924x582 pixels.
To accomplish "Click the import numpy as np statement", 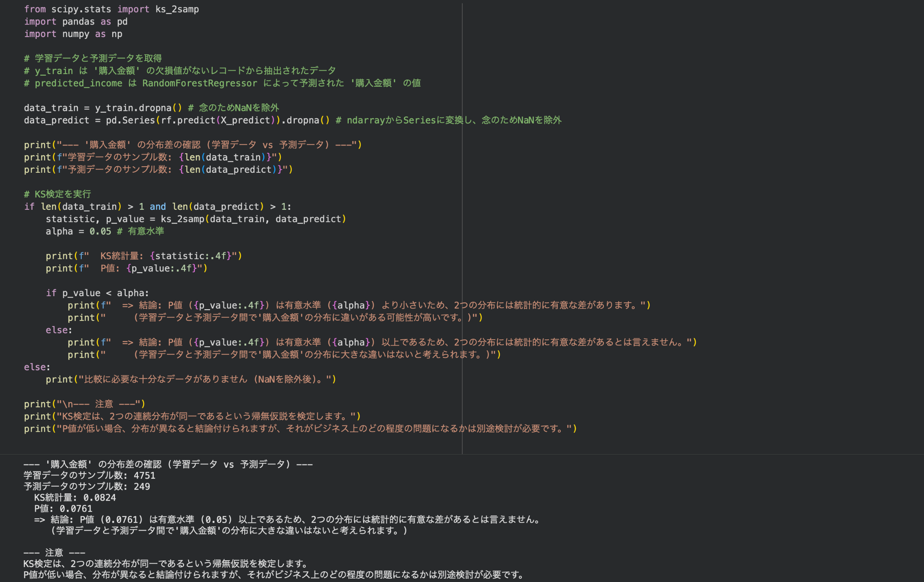I will [x=73, y=34].
